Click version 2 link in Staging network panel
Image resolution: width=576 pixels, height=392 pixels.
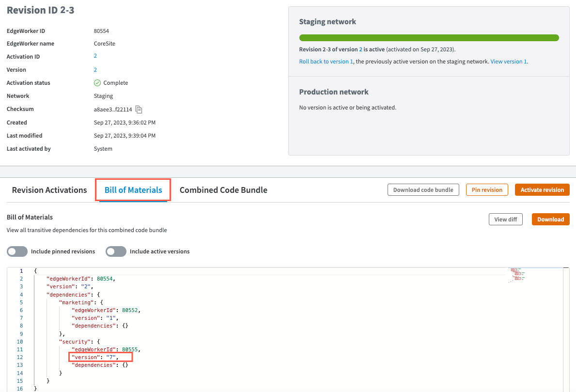pyautogui.click(x=360, y=49)
